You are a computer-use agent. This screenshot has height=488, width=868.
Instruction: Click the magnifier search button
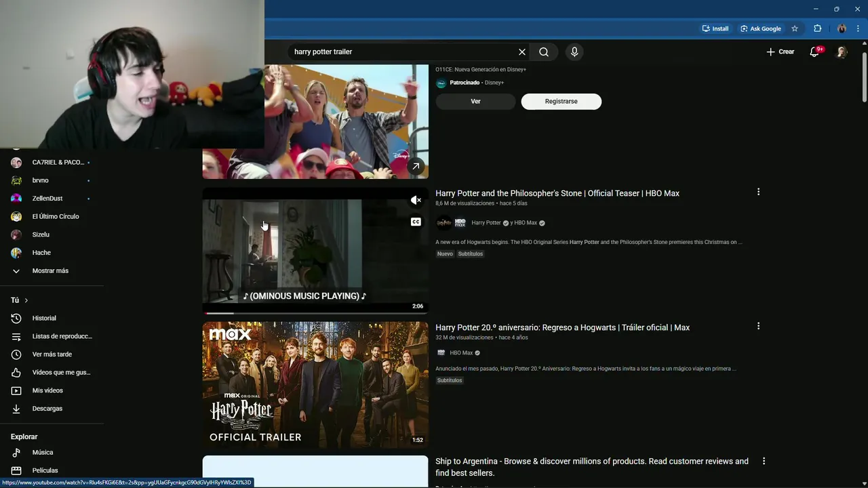coord(544,52)
